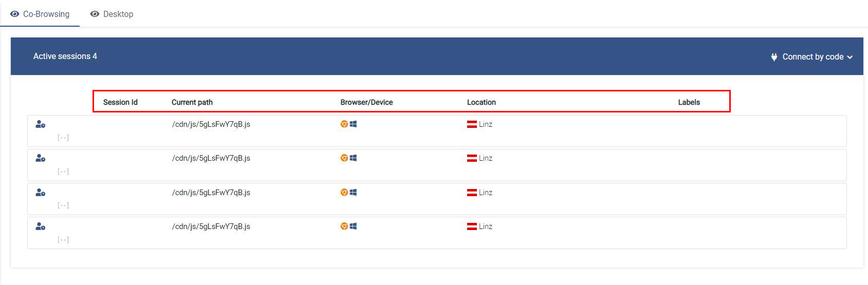The height and width of the screenshot is (285, 868).
Task: Click the Browser/Device column header
Action: point(366,102)
